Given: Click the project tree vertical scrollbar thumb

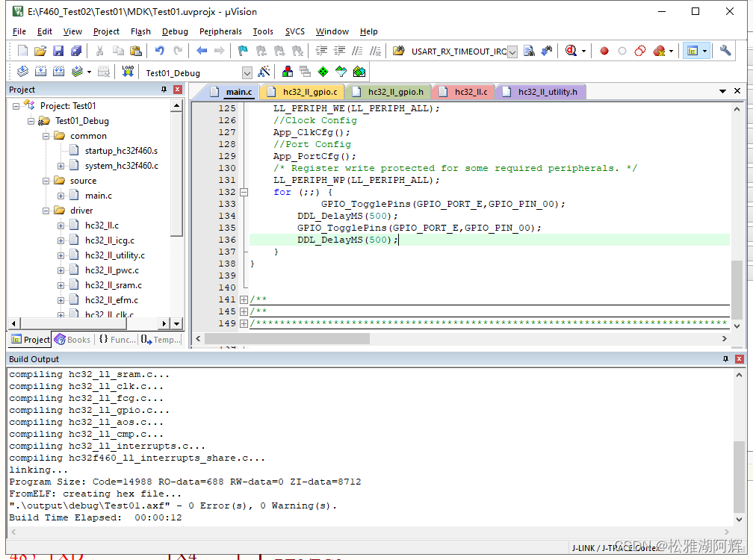Looking at the screenshot, I should point(177,175).
